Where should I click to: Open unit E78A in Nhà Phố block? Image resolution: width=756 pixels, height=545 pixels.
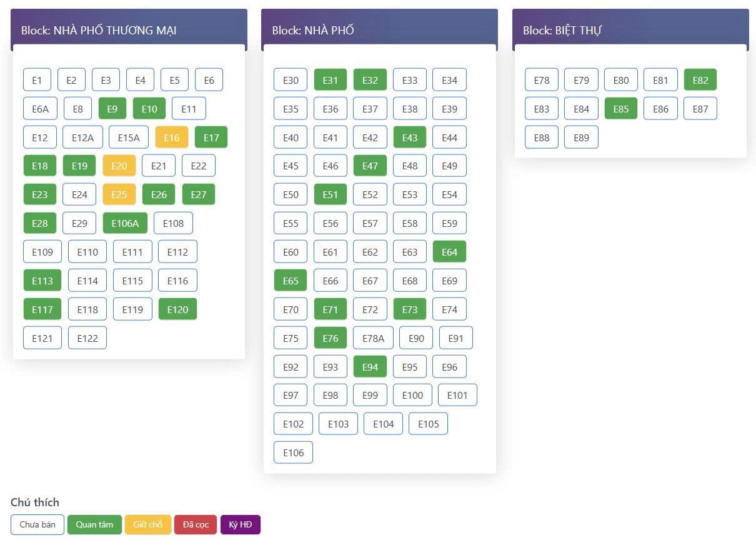click(373, 338)
